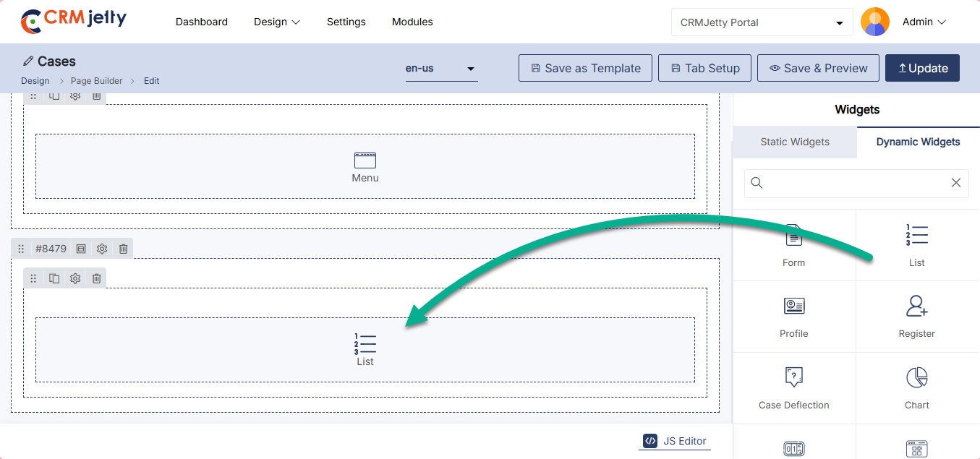Focus the widget search input field

[x=855, y=183]
